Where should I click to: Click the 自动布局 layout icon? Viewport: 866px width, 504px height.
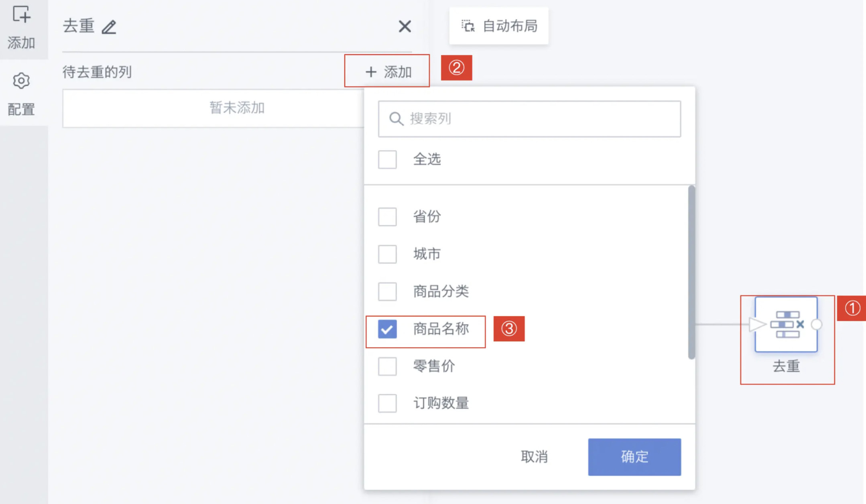[468, 26]
